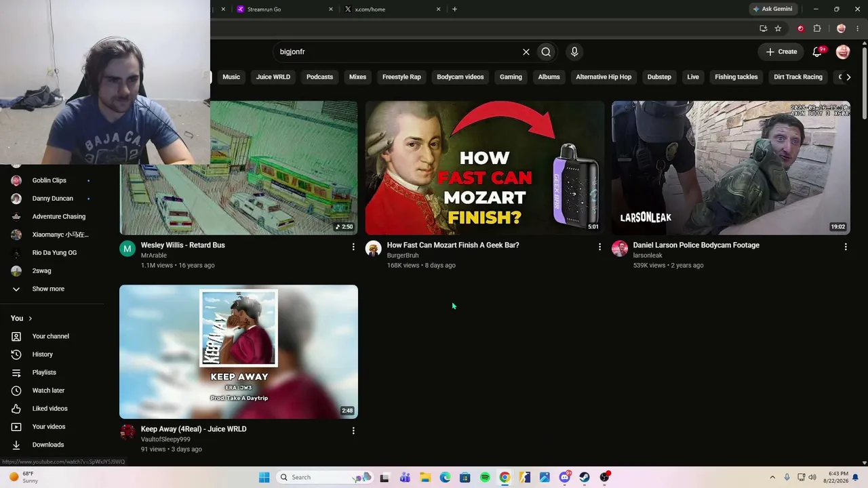This screenshot has height=488, width=868.
Task: Select the Gaming filter chip
Action: (x=511, y=77)
